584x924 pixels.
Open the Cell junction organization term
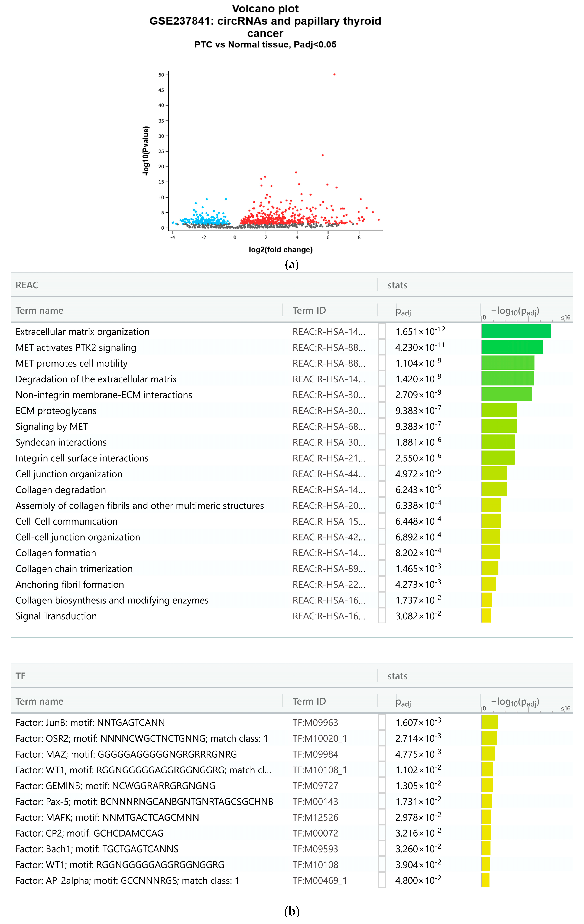point(69,474)
